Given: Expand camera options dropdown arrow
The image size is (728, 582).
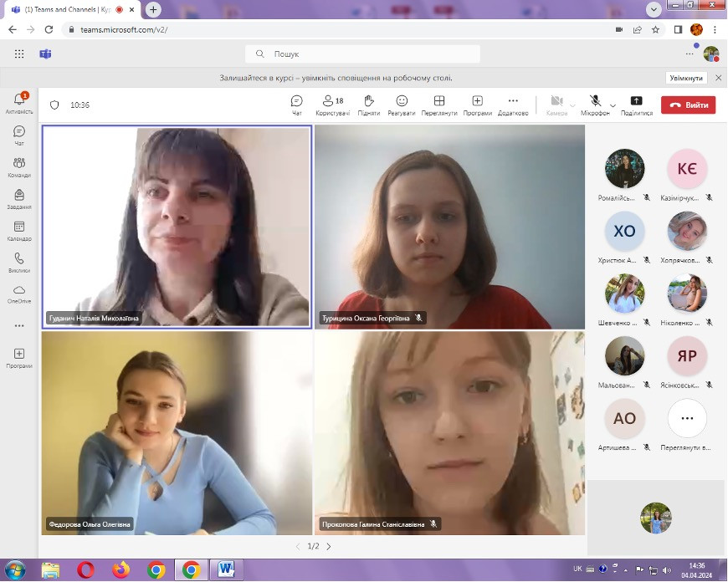Looking at the screenshot, I should coord(572,105).
